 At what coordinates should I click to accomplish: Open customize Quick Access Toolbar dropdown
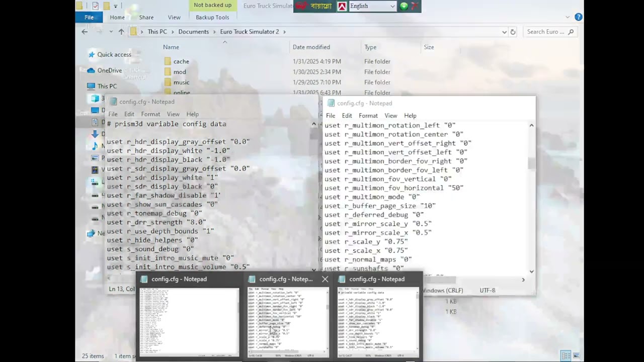tap(116, 6)
